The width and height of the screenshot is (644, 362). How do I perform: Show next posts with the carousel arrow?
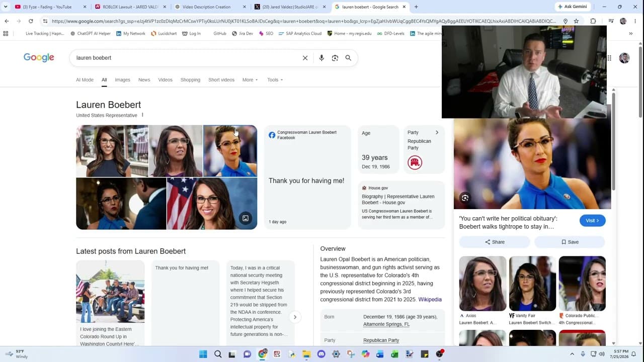coord(295,317)
